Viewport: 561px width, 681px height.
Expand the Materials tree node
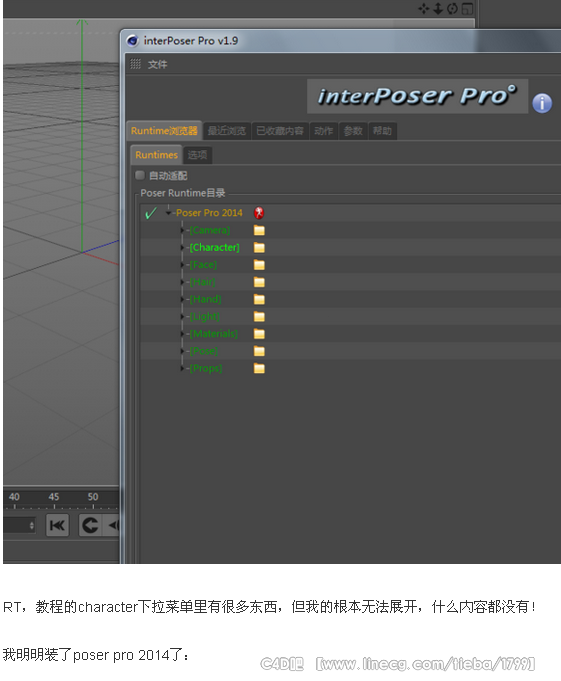[182, 334]
